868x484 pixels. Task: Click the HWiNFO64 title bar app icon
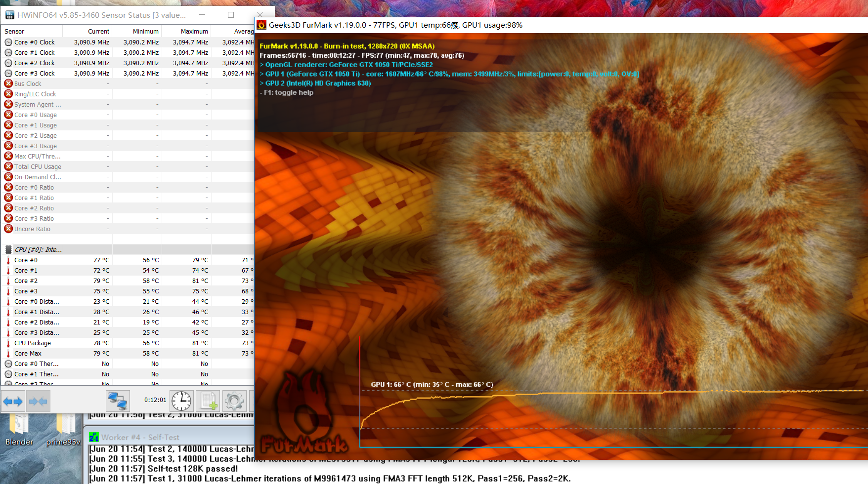coord(9,15)
